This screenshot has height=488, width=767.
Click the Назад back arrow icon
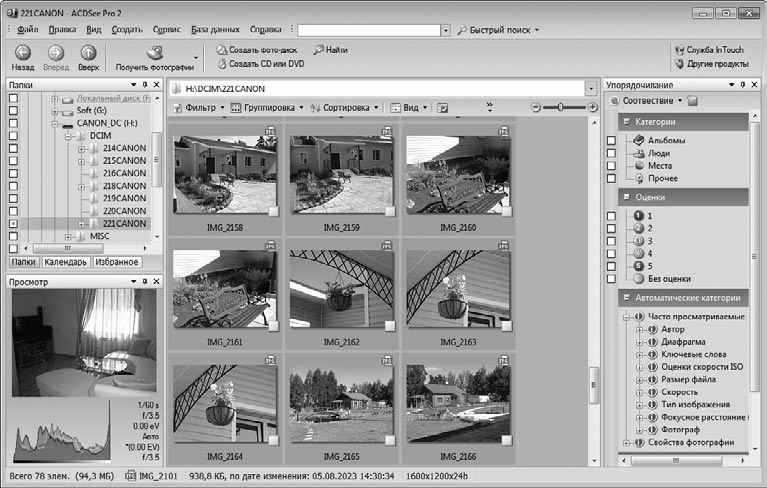click(22, 52)
